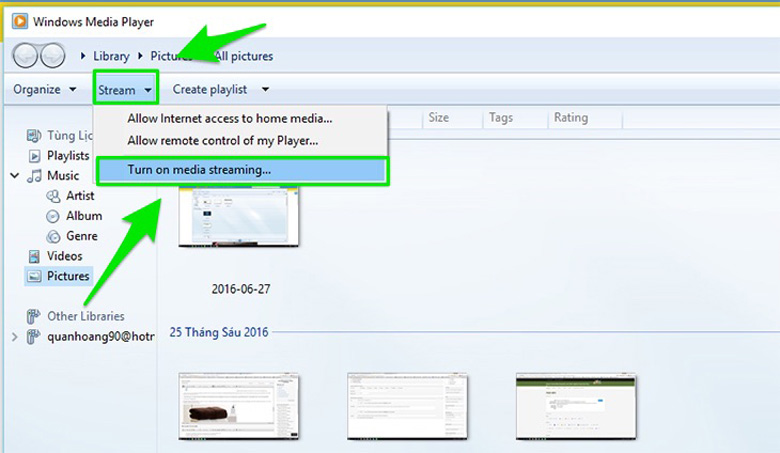
Task: Click the Stream menu button
Action: (125, 90)
